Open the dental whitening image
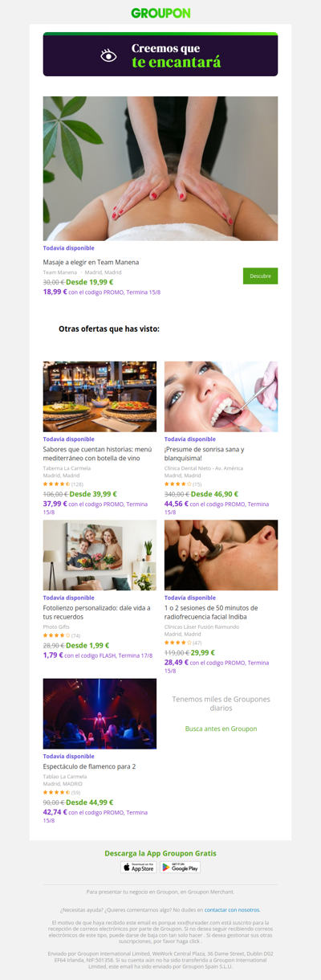This screenshot has height=980, width=321. pos(221,397)
